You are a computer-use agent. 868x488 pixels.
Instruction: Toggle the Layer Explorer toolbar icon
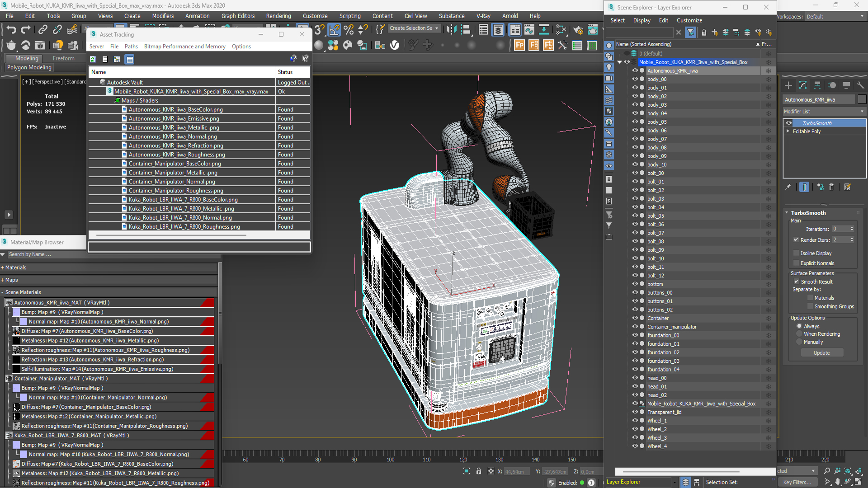point(498,30)
